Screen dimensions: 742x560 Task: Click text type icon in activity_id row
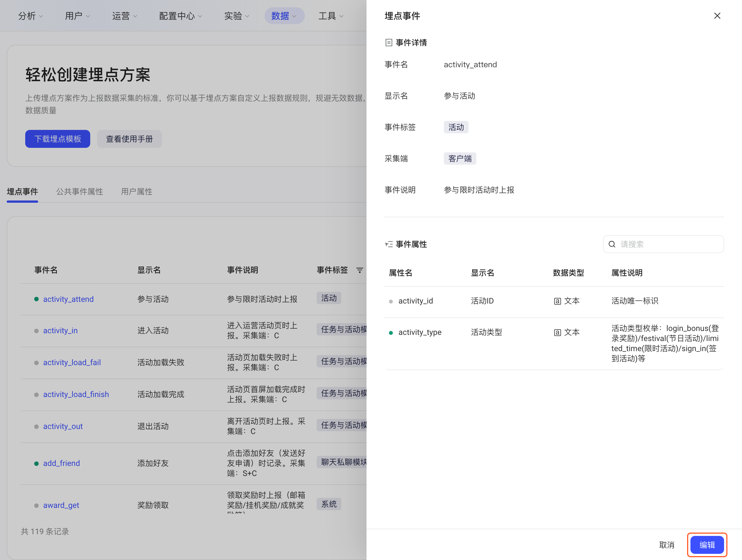click(x=557, y=301)
